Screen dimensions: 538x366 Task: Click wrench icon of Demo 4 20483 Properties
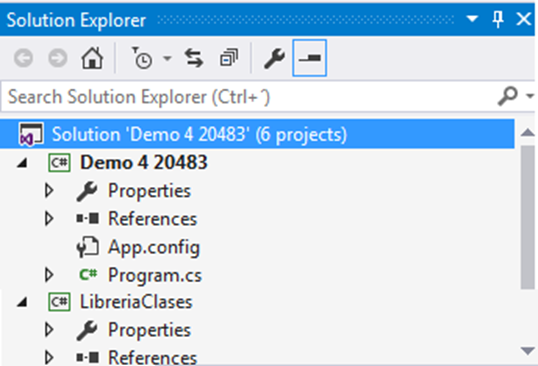click(x=87, y=191)
